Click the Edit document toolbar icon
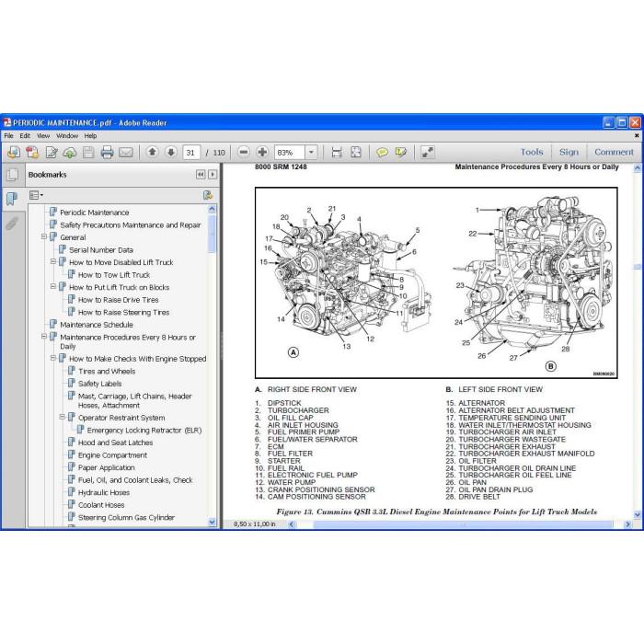 [52, 153]
